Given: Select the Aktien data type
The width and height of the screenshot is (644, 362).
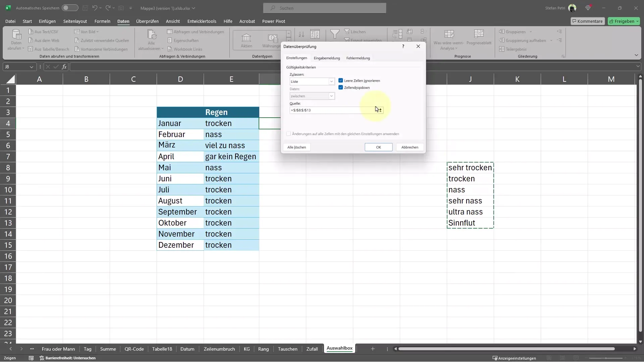Looking at the screenshot, I should [247, 41].
